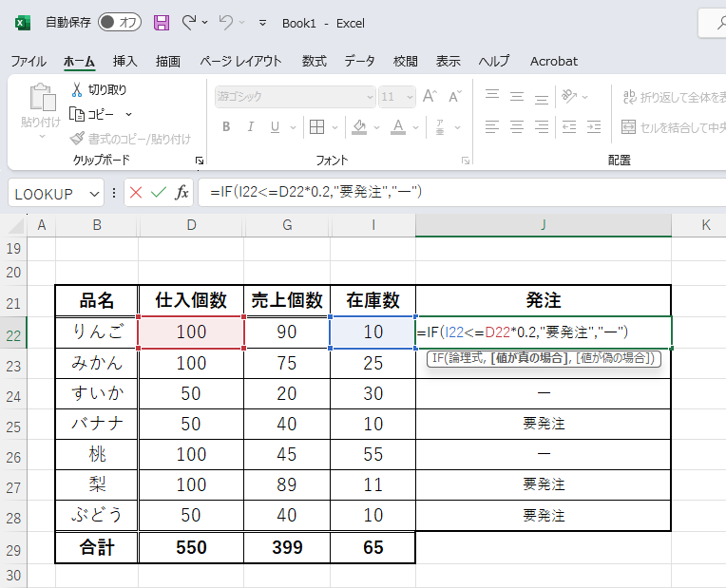Screen dimensions: 726x588
Task: Click the Insert Function fx icon
Action: [x=181, y=193]
